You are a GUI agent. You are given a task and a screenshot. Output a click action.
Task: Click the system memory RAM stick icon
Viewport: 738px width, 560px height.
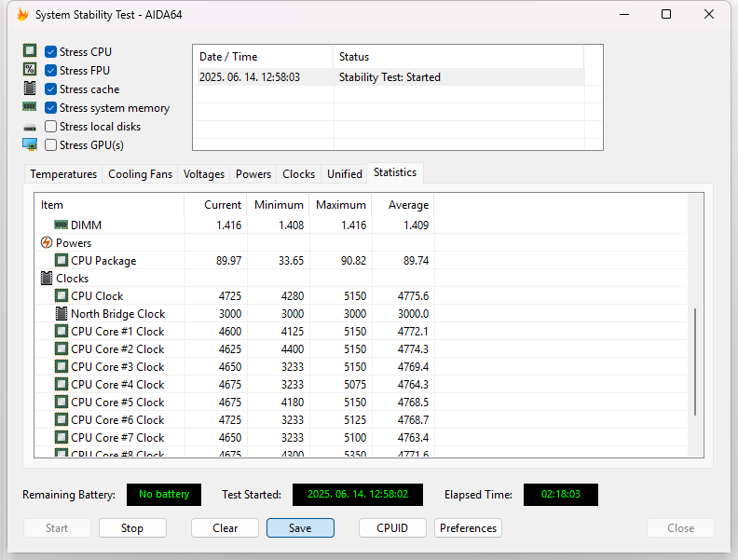[x=30, y=107]
